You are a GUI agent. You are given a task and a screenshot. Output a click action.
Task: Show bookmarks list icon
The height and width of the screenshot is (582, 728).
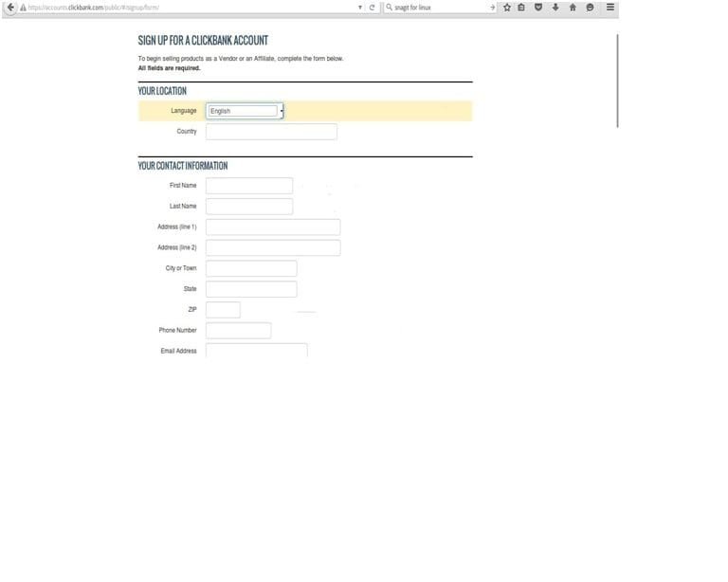521,8
